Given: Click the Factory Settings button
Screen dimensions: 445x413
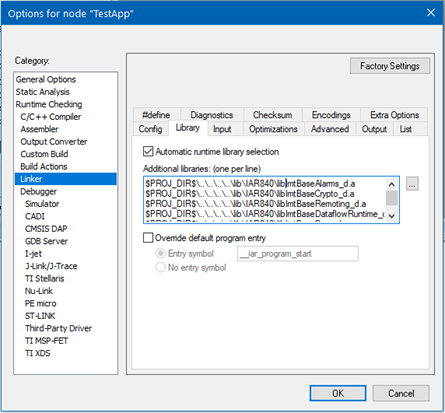Looking at the screenshot, I should pos(390,66).
